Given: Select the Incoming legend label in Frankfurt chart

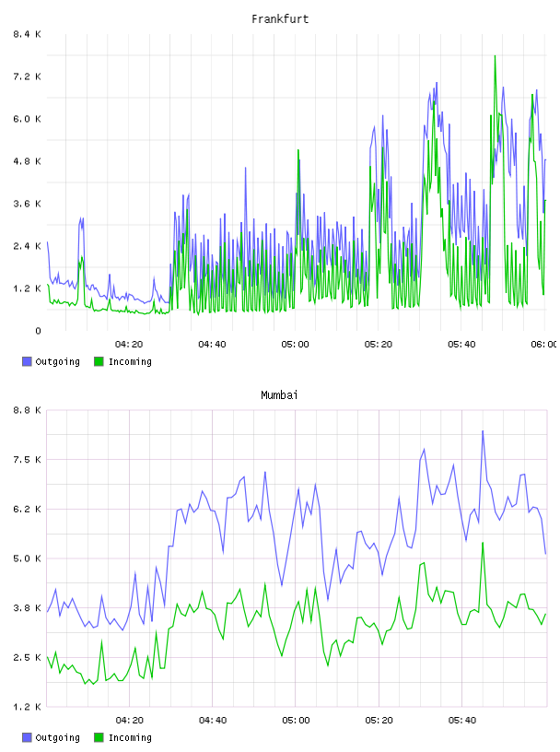Looking at the screenshot, I should (130, 362).
